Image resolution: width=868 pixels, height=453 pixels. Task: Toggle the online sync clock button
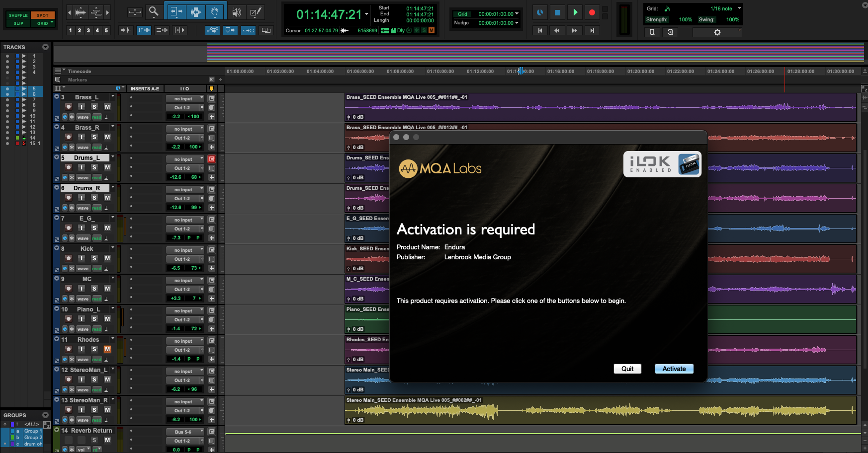[540, 12]
